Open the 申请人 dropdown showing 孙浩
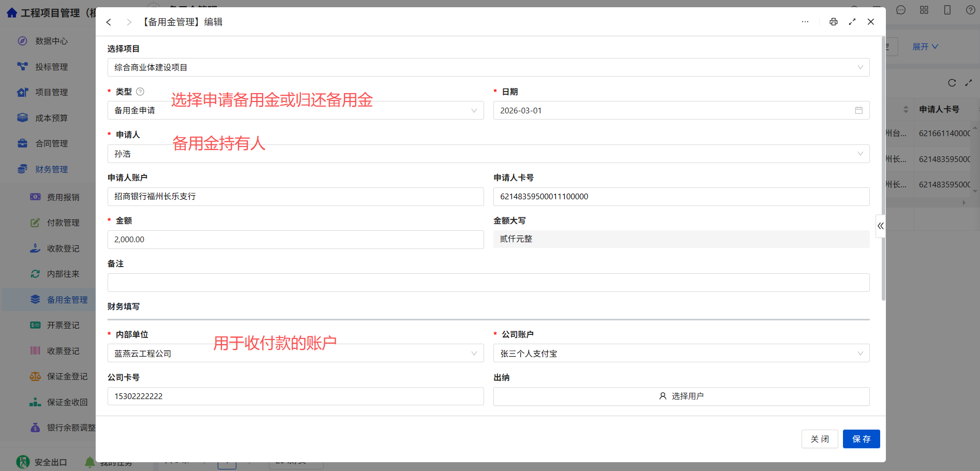 488,154
